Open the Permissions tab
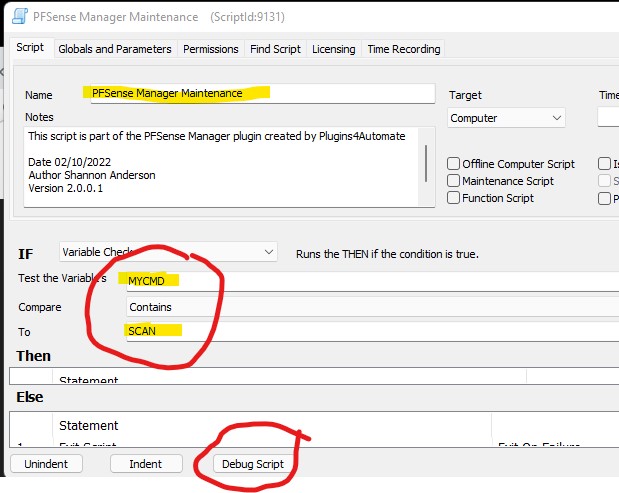Image resolution: width=619 pixels, height=493 pixels. click(x=211, y=49)
